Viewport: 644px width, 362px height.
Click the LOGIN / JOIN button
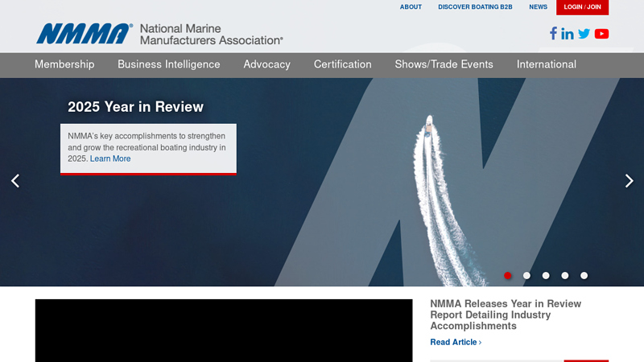(x=582, y=7)
